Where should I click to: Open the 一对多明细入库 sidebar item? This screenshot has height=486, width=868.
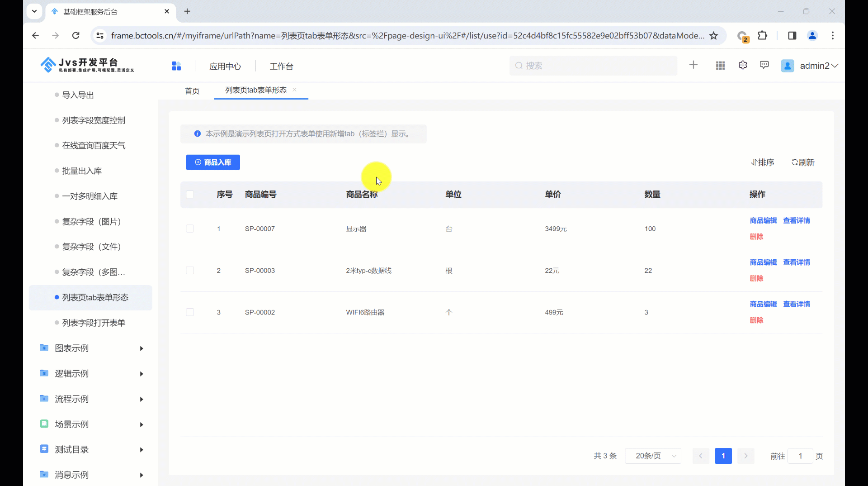(x=90, y=196)
